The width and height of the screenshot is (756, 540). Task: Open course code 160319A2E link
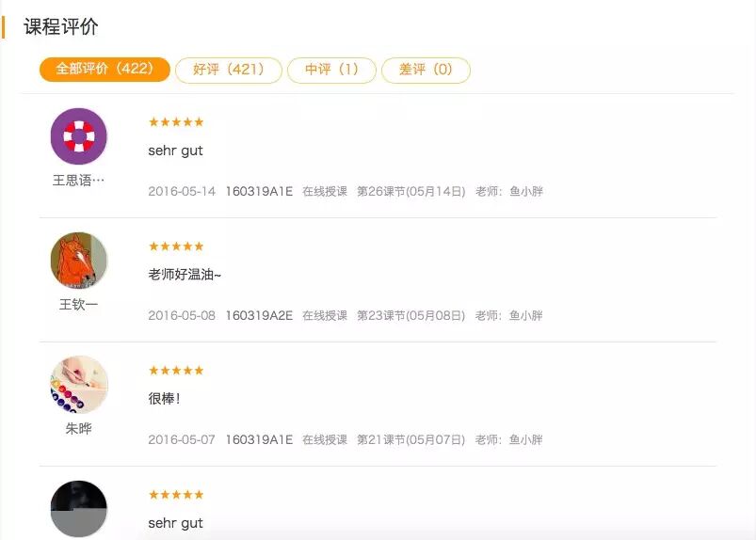[x=259, y=316]
